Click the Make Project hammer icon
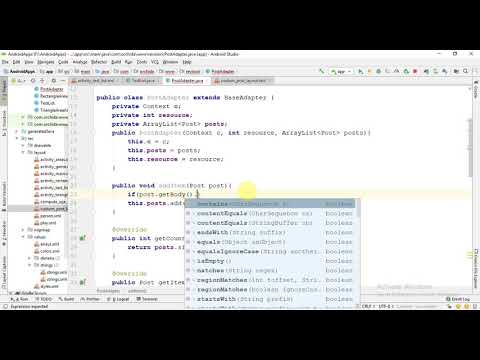The width and height of the screenshot is (480, 360). (x=322, y=71)
